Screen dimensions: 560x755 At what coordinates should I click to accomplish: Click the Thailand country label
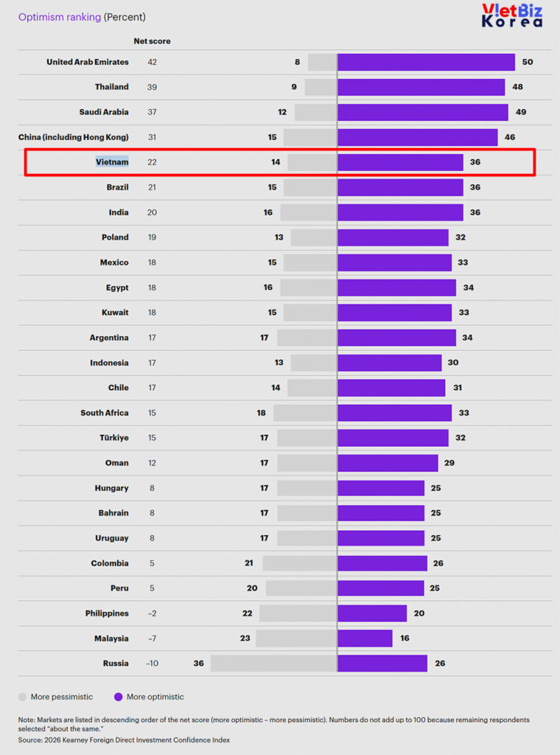click(111, 87)
